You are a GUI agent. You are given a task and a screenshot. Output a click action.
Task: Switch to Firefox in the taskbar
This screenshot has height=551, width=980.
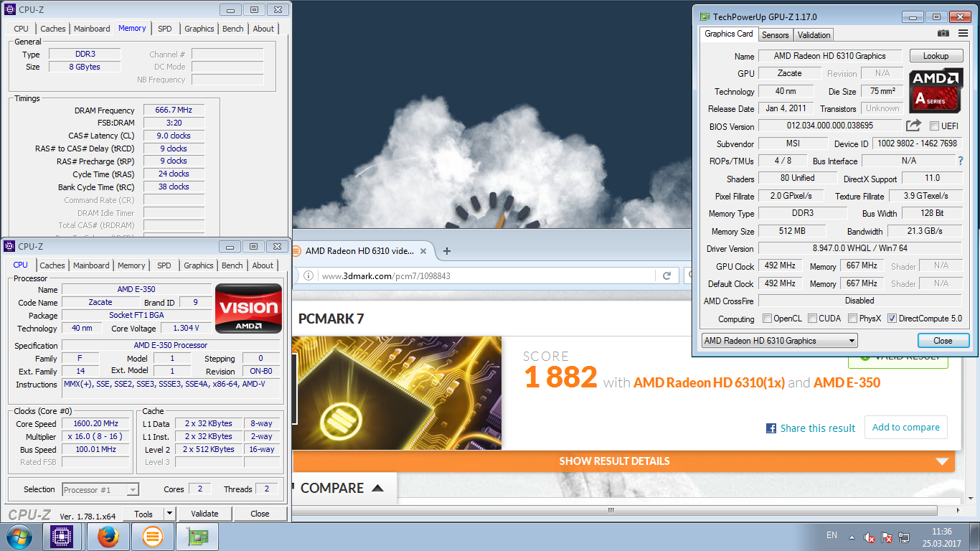point(108,537)
